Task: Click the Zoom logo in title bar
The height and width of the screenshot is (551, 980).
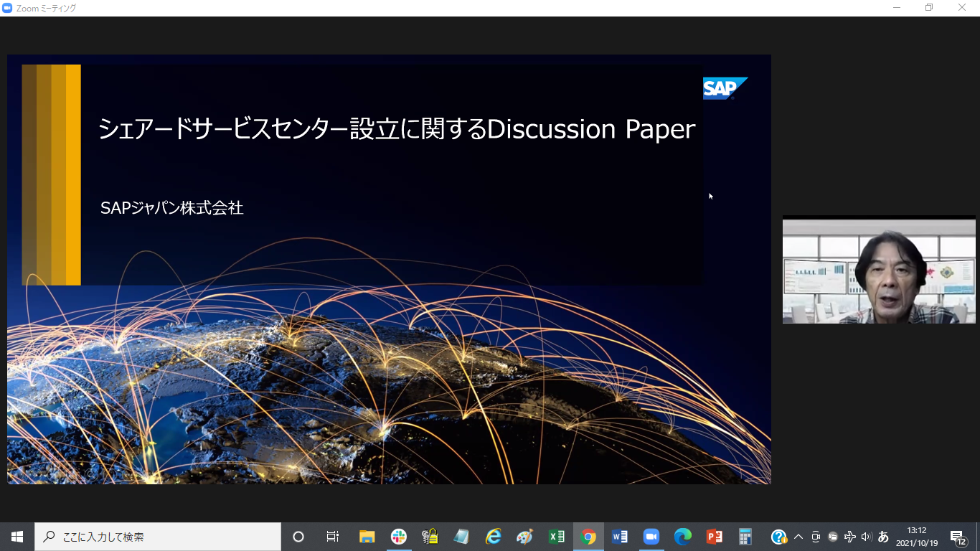Action: click(8, 8)
